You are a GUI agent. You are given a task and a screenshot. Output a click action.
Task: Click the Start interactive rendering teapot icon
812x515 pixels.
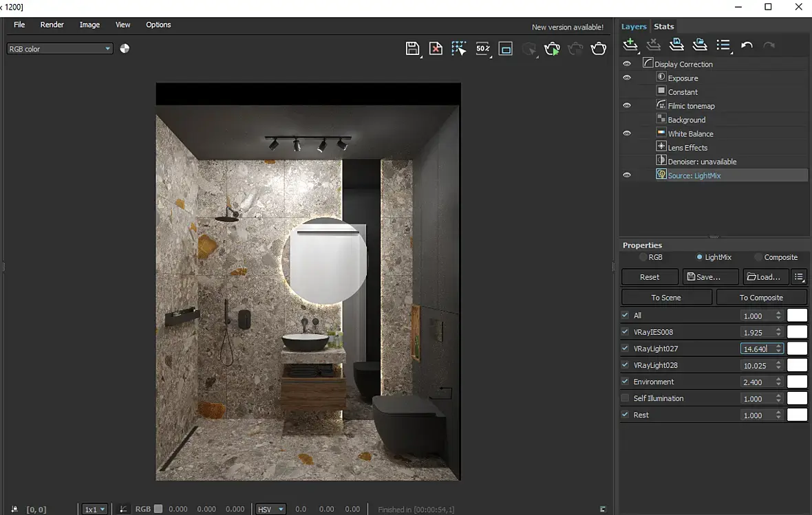[x=552, y=49]
